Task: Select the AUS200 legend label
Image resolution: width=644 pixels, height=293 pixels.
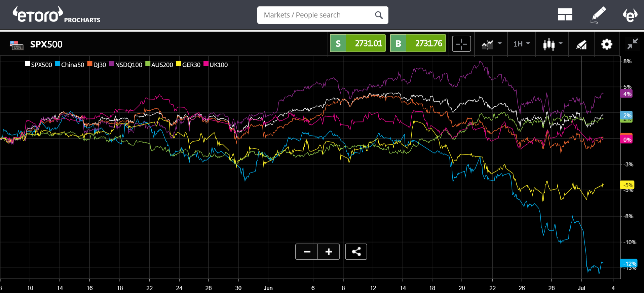Action: [x=162, y=65]
